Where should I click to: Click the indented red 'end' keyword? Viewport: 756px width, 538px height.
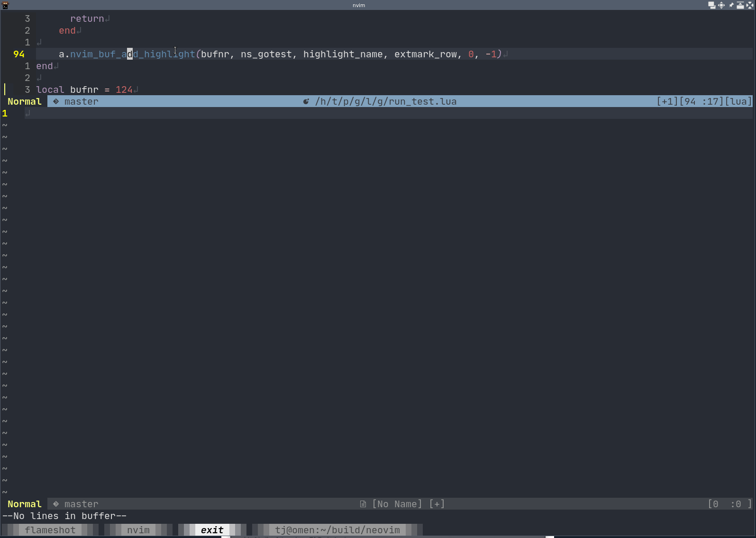point(67,30)
